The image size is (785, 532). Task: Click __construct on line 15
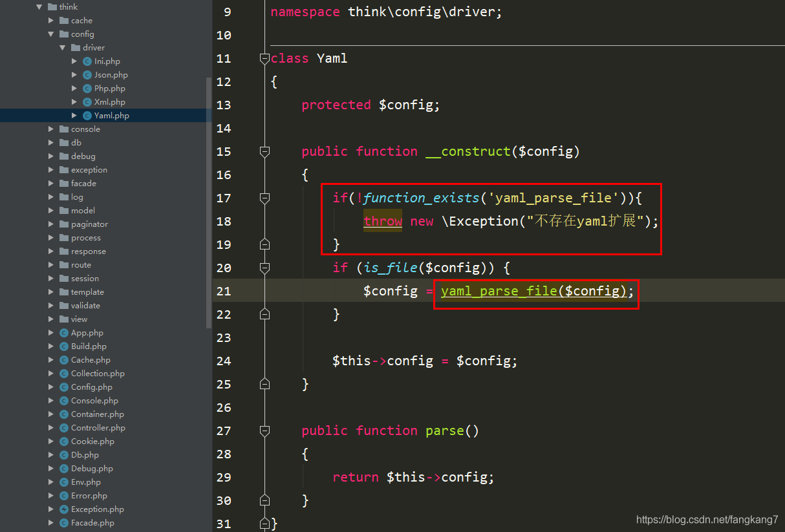(468, 152)
